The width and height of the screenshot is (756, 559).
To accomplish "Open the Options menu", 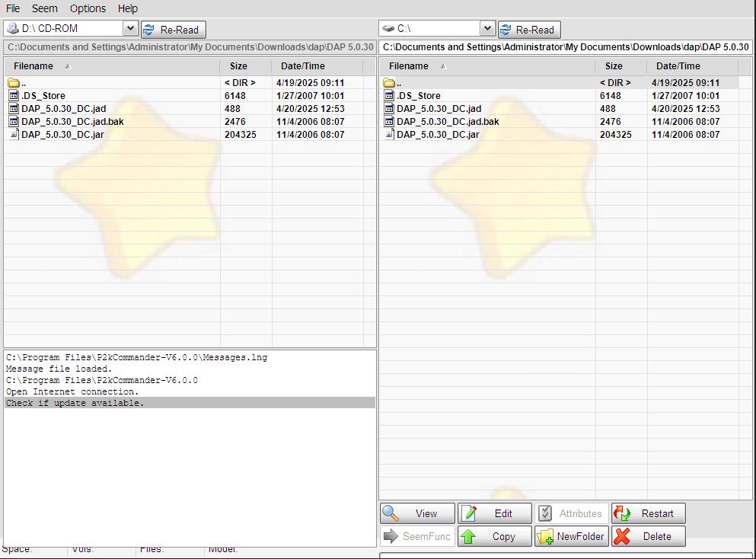I will (x=88, y=8).
